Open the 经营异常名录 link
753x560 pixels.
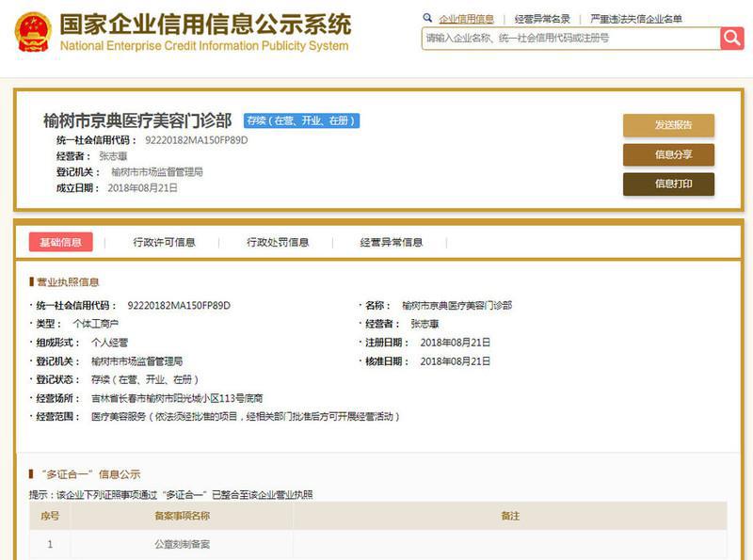pyautogui.click(x=542, y=19)
